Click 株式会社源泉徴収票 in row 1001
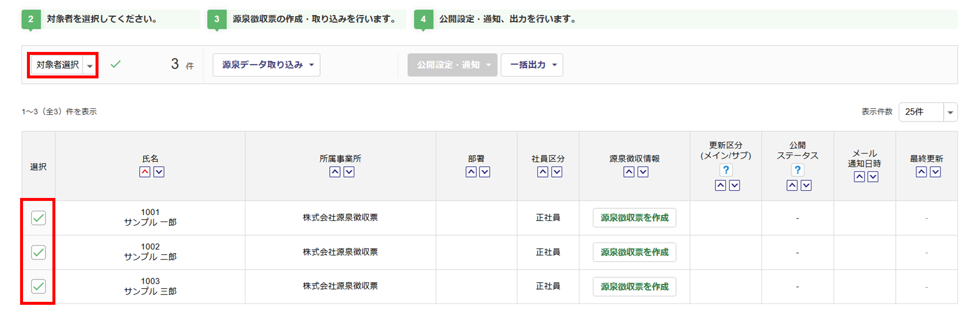The height and width of the screenshot is (319, 980). coord(340,218)
